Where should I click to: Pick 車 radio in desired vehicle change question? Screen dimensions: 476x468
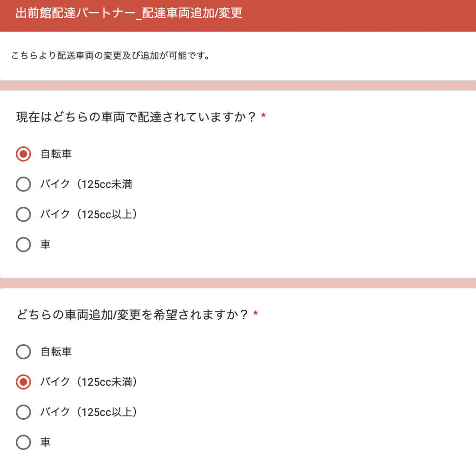23,442
